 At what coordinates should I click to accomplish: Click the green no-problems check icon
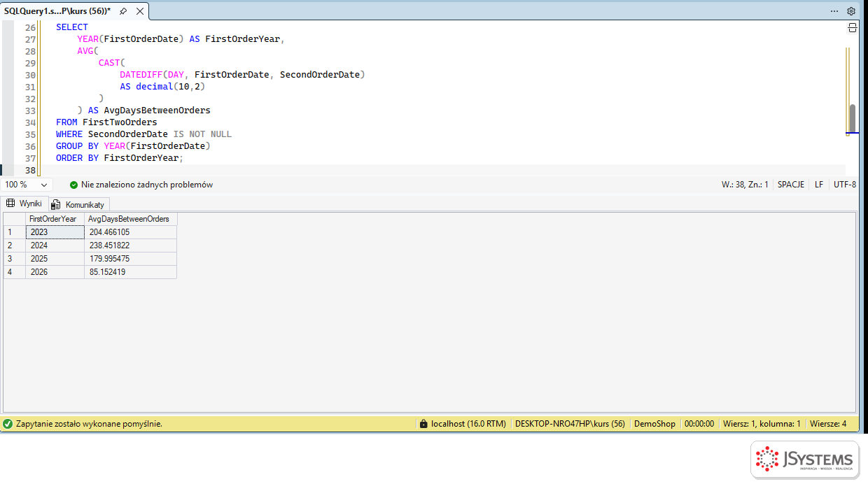(x=73, y=185)
